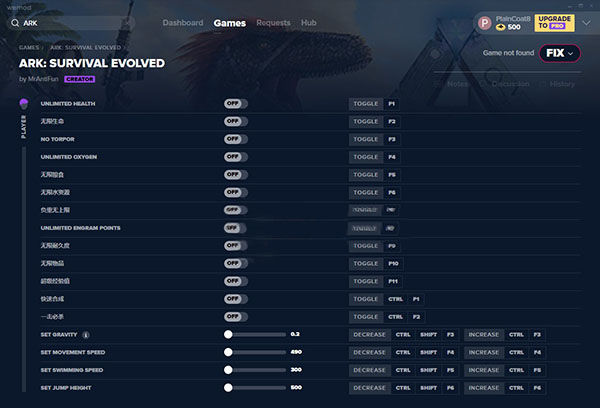The height and width of the screenshot is (408, 600).
Task: Click the Player category icon
Action: click(x=24, y=103)
